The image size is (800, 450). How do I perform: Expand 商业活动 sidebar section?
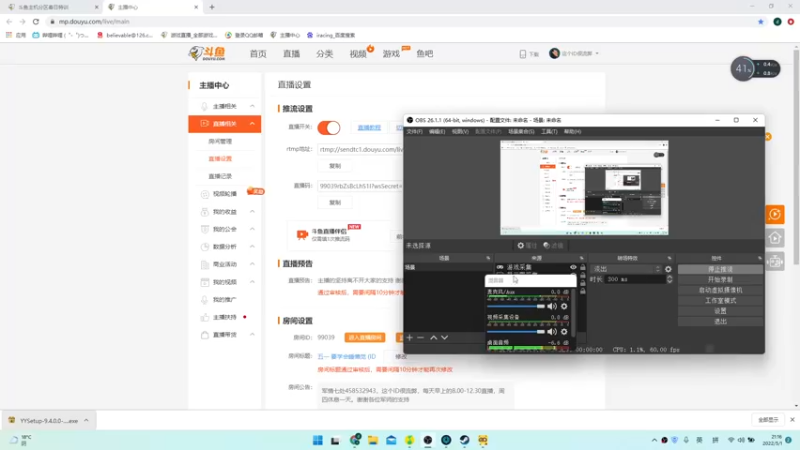[x=252, y=264]
